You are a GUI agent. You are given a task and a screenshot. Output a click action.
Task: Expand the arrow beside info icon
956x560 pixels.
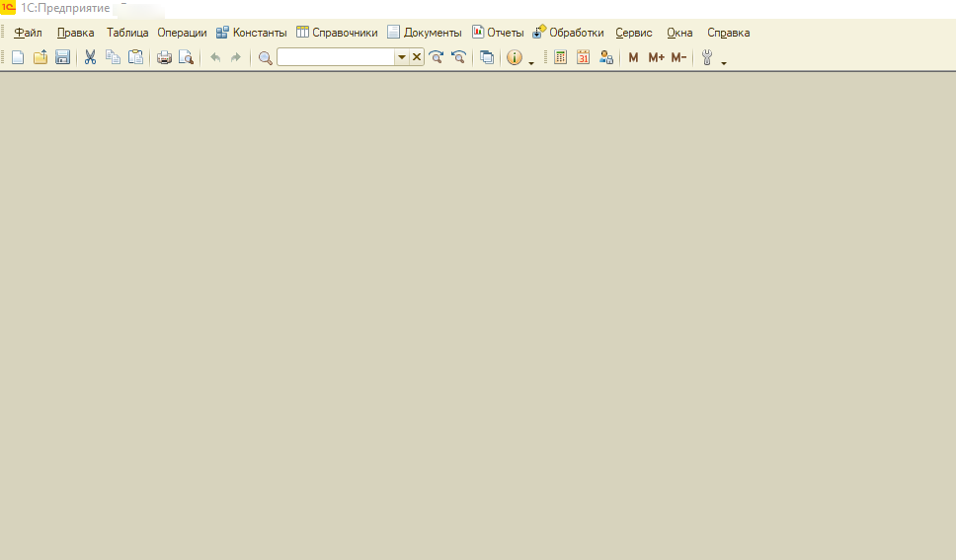pyautogui.click(x=531, y=63)
